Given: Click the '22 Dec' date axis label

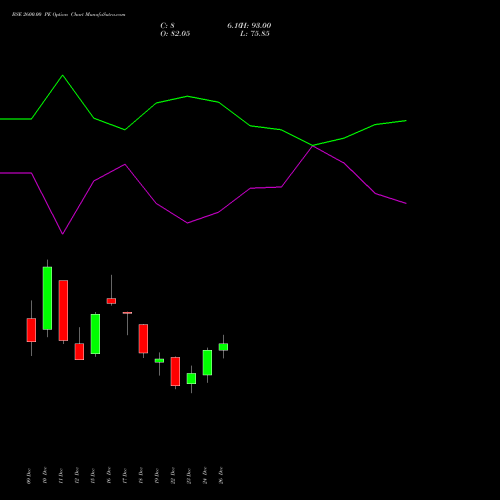Looking at the screenshot, I should (173, 476).
